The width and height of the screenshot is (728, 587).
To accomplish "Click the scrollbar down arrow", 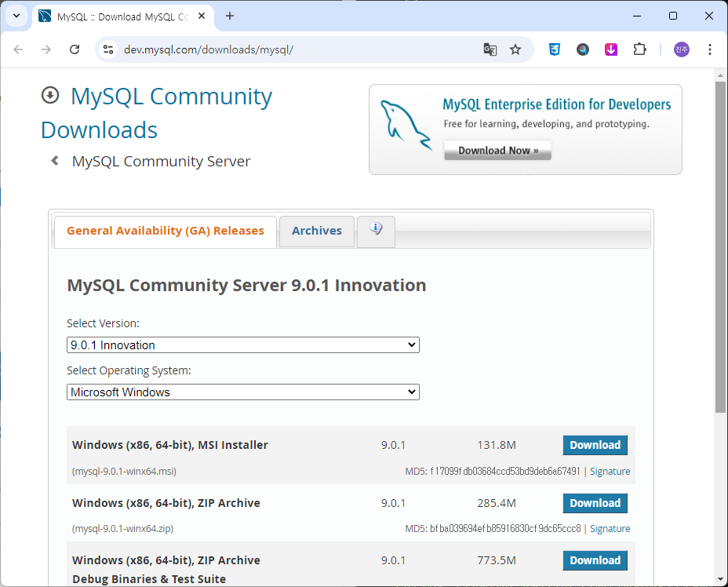I will [x=720, y=579].
